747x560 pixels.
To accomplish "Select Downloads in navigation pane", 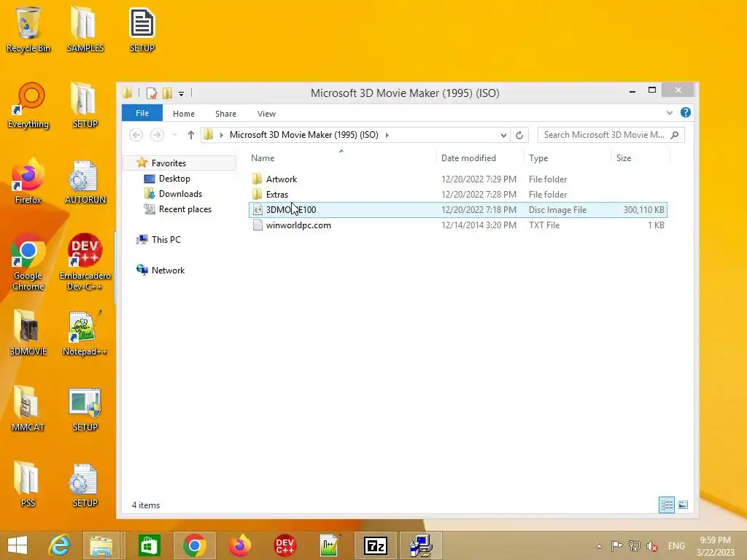I will pyautogui.click(x=180, y=194).
